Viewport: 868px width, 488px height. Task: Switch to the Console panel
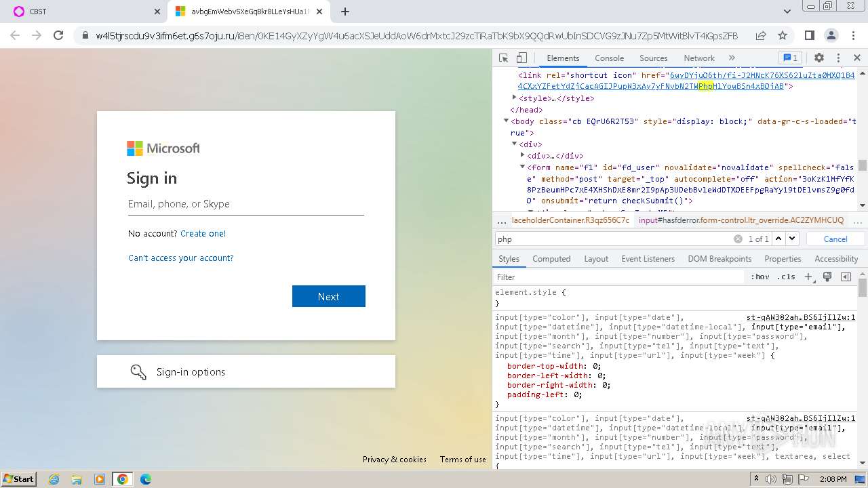pos(609,58)
